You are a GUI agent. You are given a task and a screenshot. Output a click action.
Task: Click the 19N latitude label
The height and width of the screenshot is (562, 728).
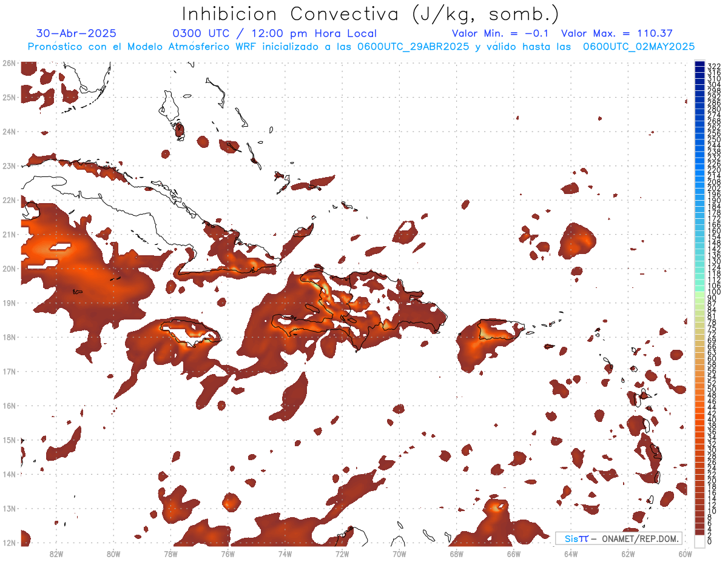8,303
